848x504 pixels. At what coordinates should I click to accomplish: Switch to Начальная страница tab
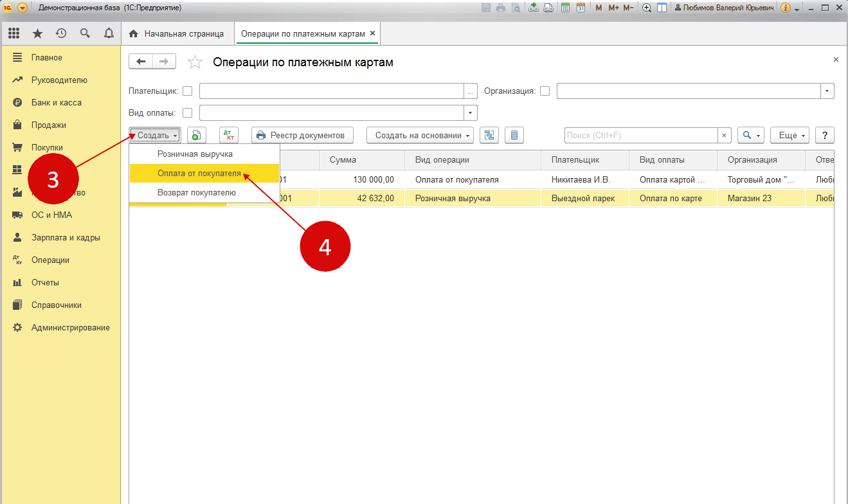(x=177, y=33)
